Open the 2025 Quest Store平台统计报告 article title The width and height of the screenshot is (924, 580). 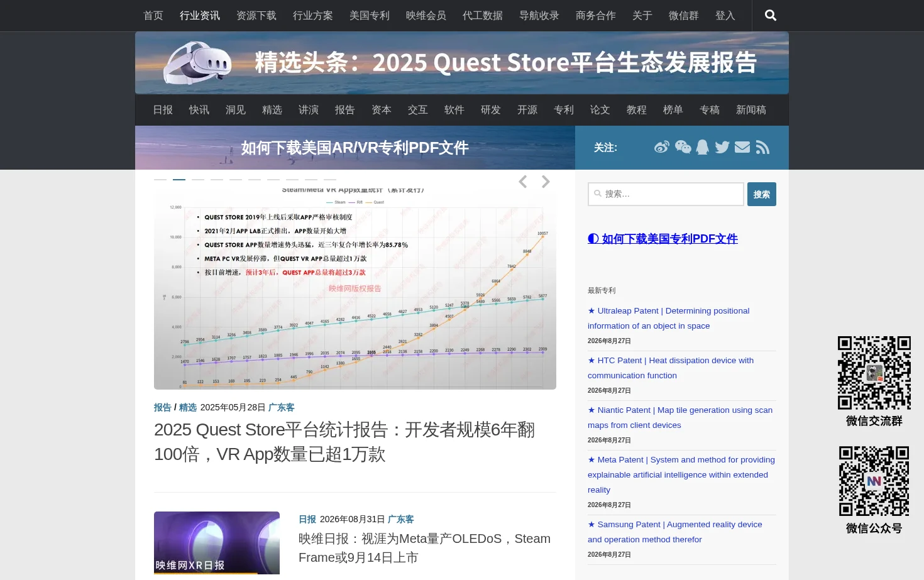344,442
